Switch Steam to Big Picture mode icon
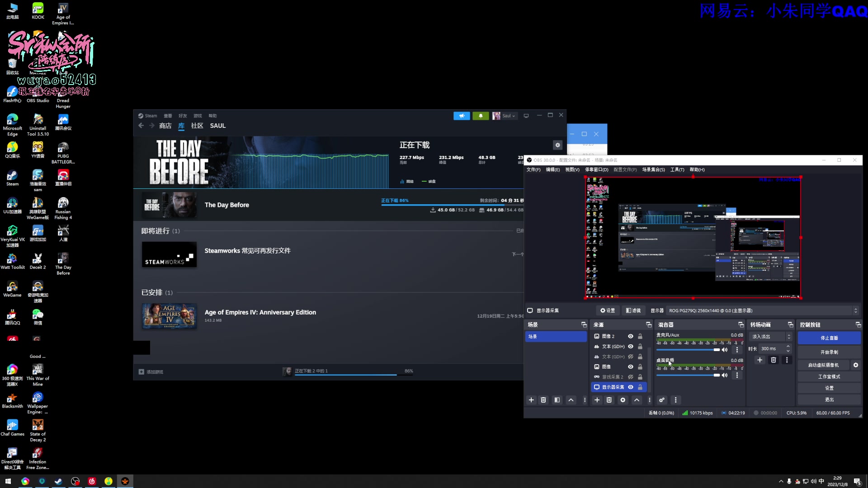 (526, 116)
